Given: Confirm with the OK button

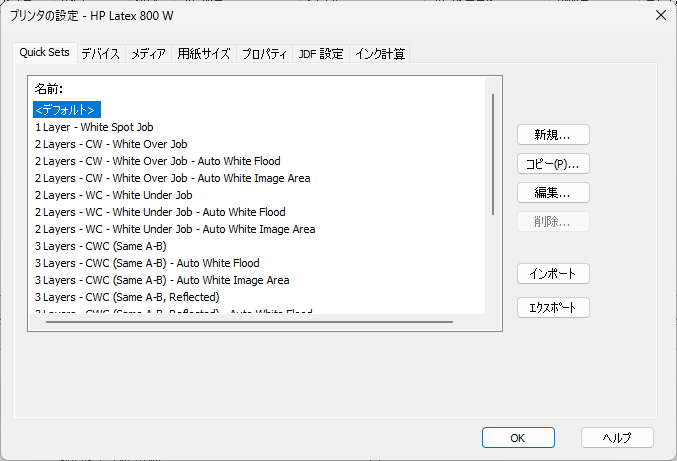Looking at the screenshot, I should 518,438.
